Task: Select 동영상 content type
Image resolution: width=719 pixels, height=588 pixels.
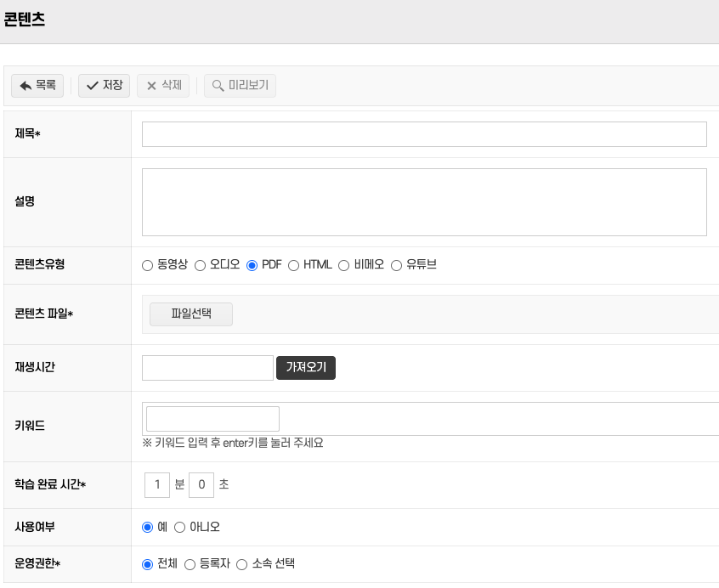Action: point(148,265)
